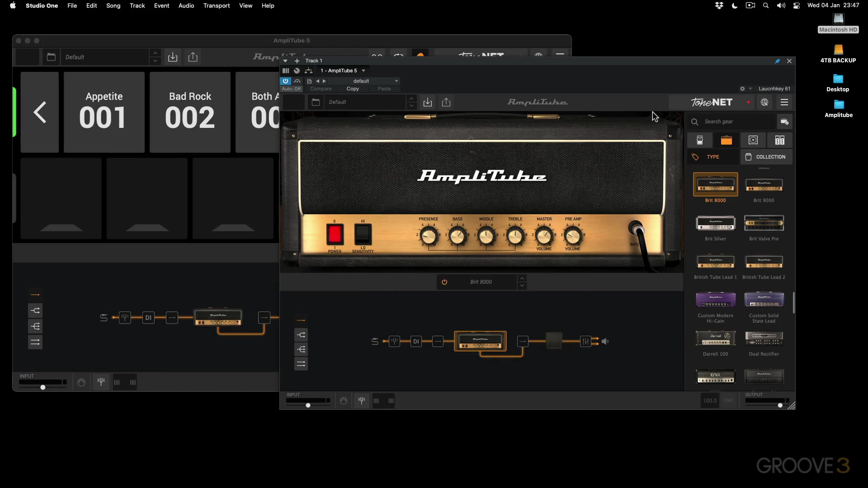Choose third split routing layout in front window
The width and height of the screenshot is (868, 488).
[301, 349]
